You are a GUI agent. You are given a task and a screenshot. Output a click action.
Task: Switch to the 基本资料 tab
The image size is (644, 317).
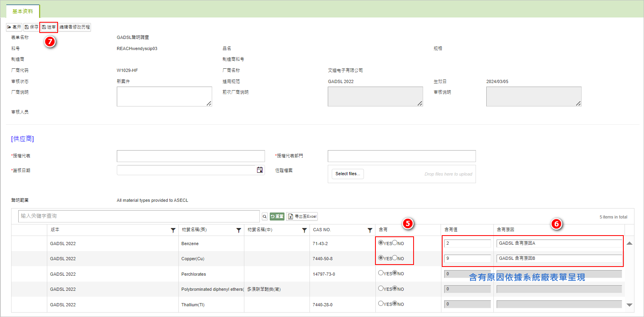pyautogui.click(x=23, y=11)
